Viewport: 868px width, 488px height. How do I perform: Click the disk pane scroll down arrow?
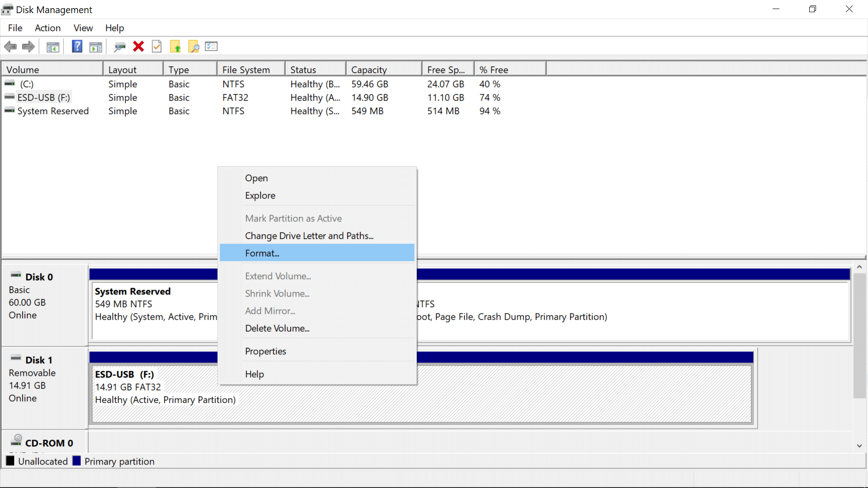pos(859,446)
